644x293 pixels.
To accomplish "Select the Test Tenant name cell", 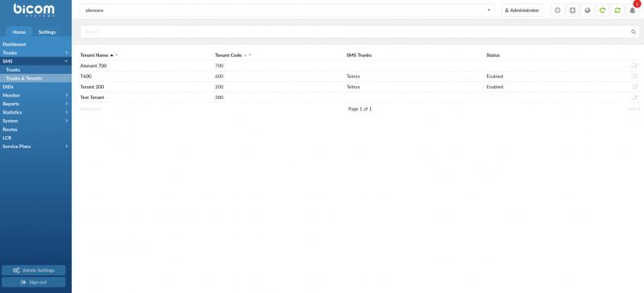I will [x=93, y=97].
